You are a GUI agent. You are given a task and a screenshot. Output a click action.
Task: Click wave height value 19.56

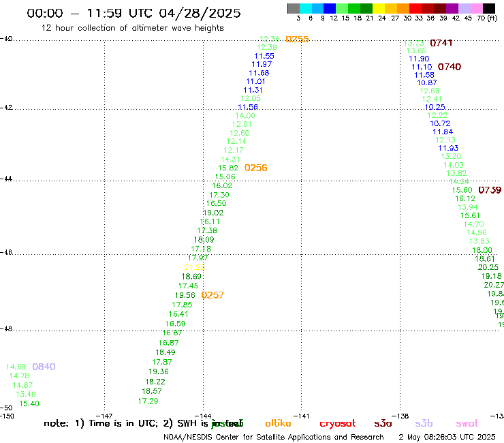pos(185,295)
